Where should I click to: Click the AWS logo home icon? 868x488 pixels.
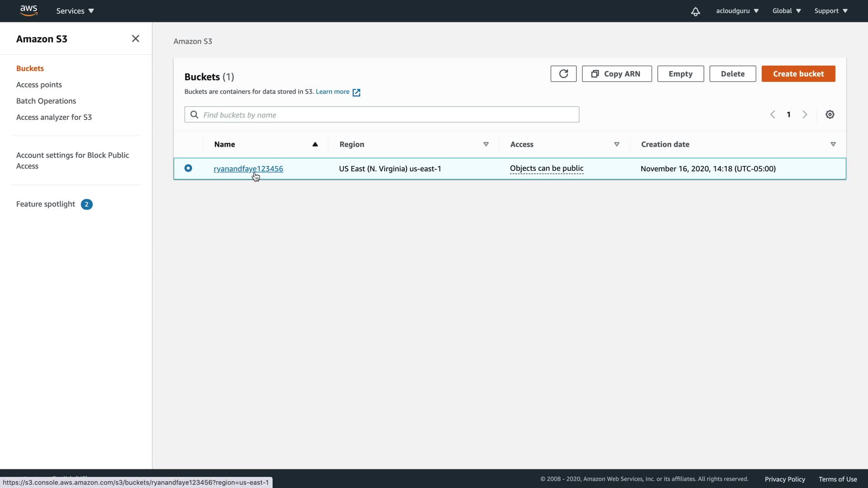tap(28, 10)
